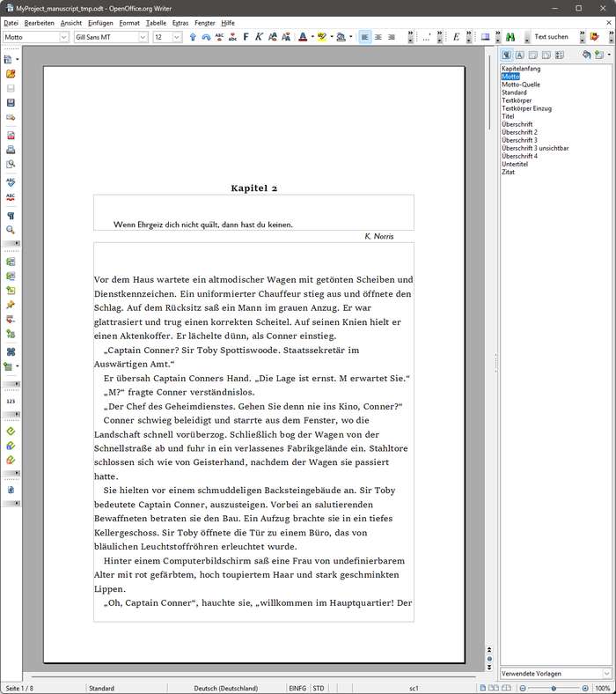
Task: Click the zoom out minus button
Action: [x=523, y=688]
